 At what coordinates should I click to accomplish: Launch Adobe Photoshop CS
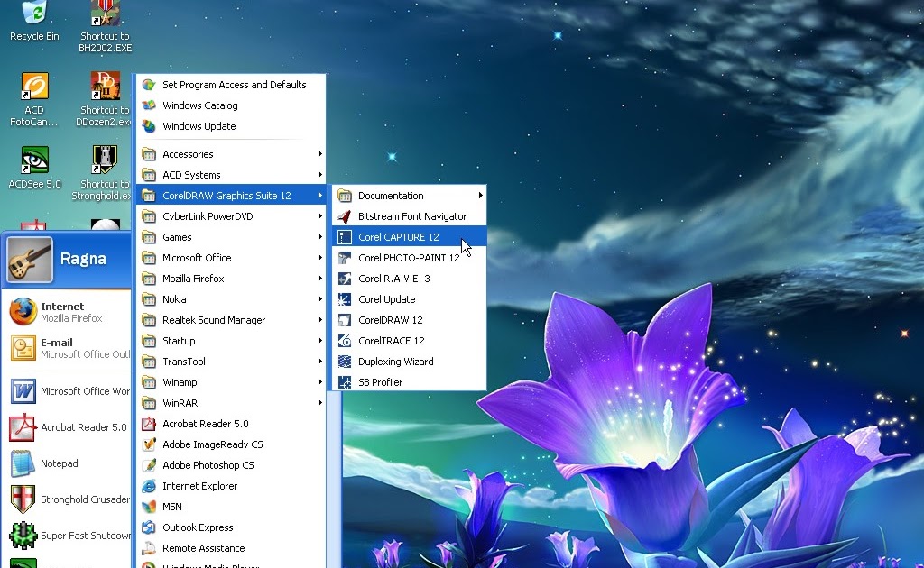207,465
